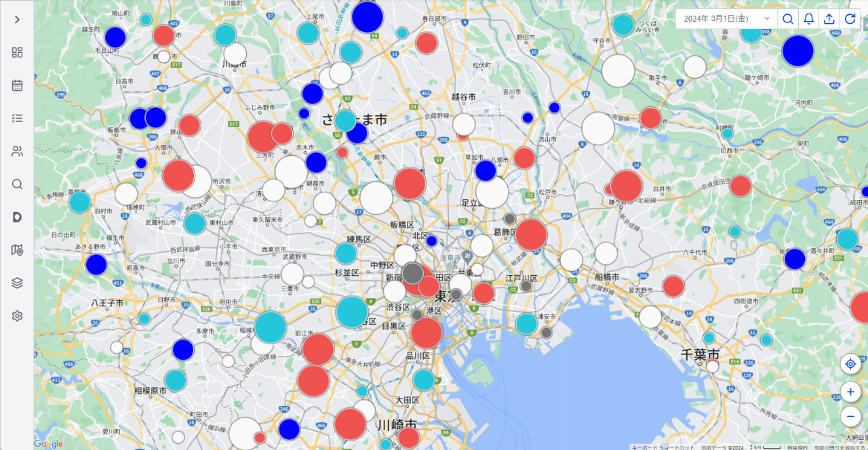The height and width of the screenshot is (450, 868).
Task: Open the users/people icon in sidebar
Action: [x=17, y=151]
